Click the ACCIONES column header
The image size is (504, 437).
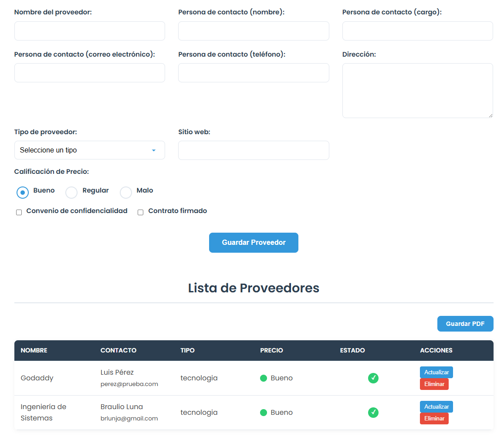click(436, 350)
